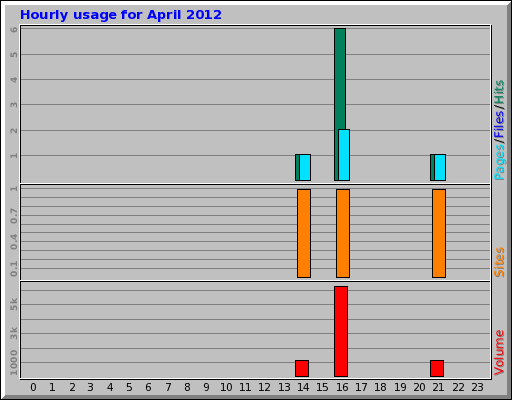This screenshot has height=400, width=512.
Task: Click the tall red Volume bar at hour 16
Action: tap(341, 331)
